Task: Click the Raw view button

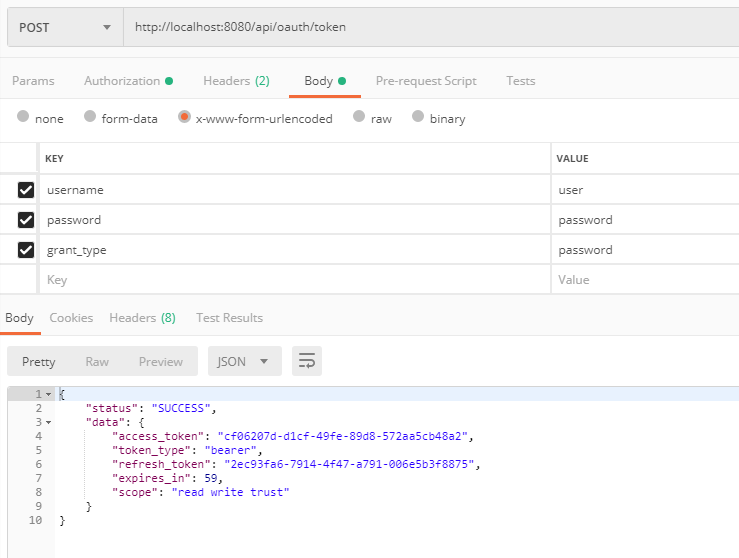Action: coord(97,361)
